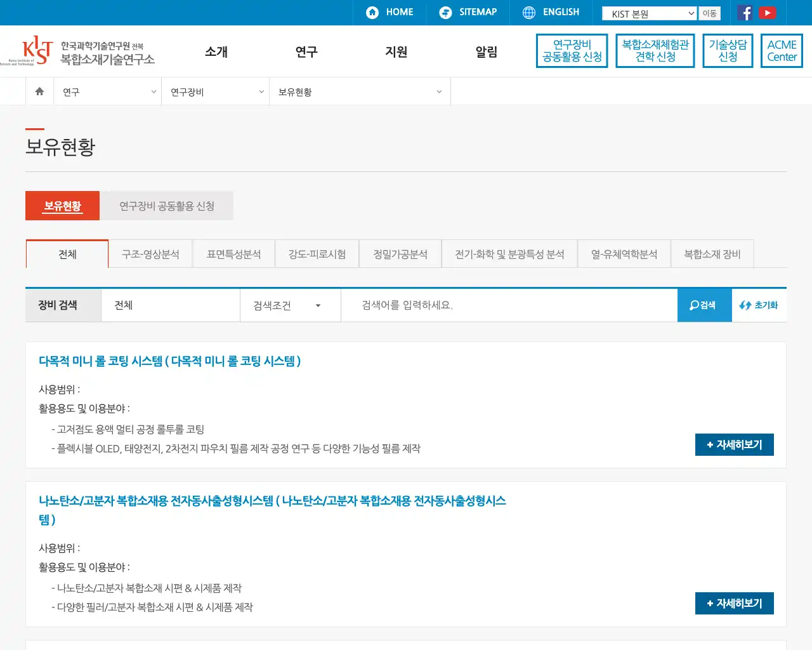
Task: Go to HOME in top bar
Action: (390, 12)
